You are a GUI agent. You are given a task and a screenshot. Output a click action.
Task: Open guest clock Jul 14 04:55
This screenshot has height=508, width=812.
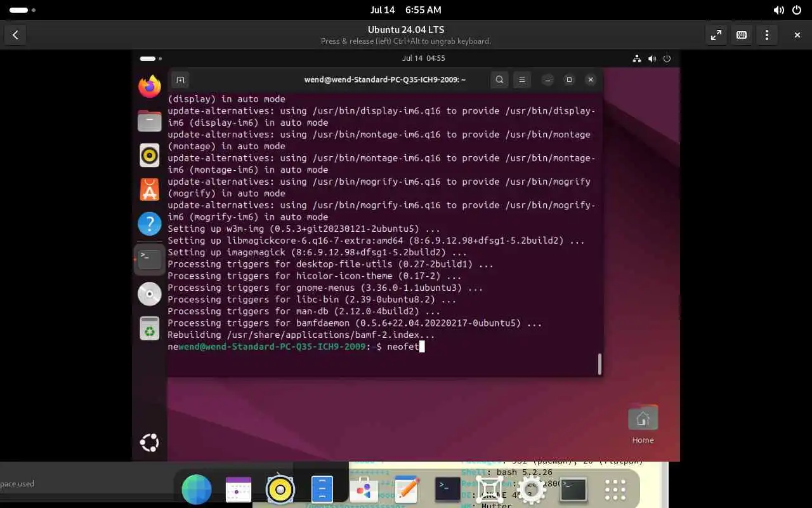[424, 58]
